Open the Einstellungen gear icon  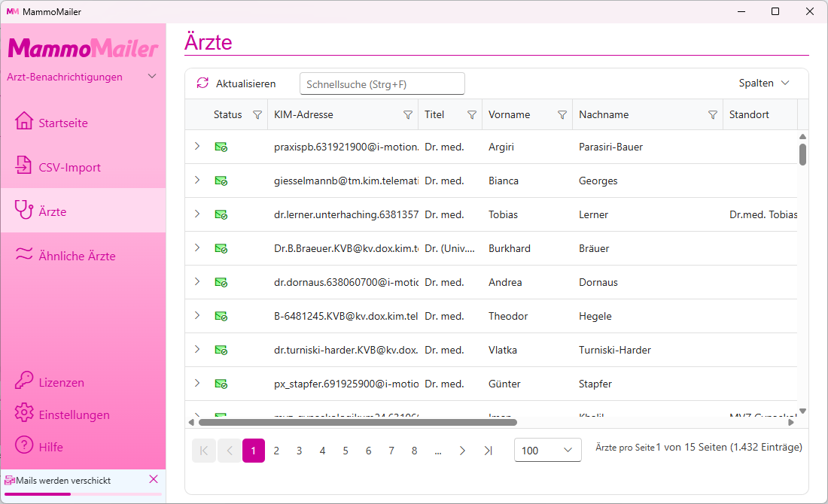point(24,413)
